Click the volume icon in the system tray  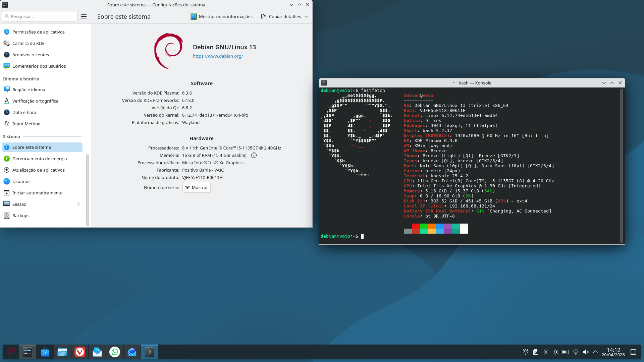pos(586,352)
